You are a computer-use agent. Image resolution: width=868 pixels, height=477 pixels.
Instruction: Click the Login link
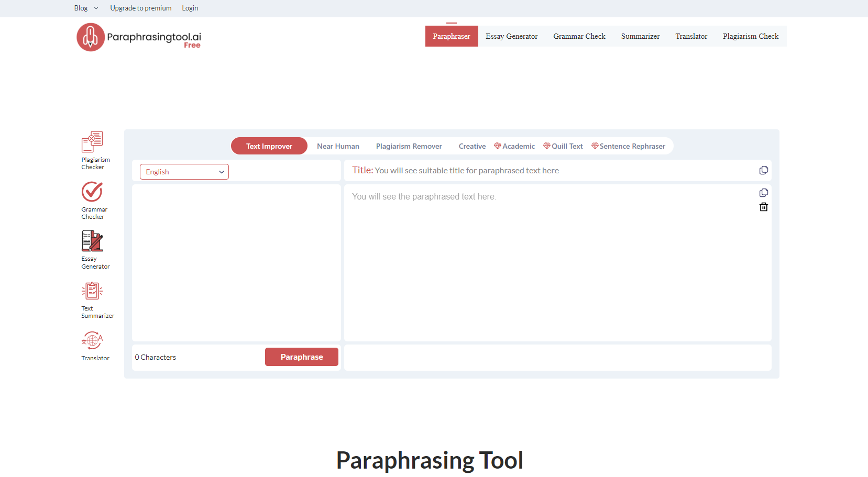pyautogui.click(x=190, y=8)
